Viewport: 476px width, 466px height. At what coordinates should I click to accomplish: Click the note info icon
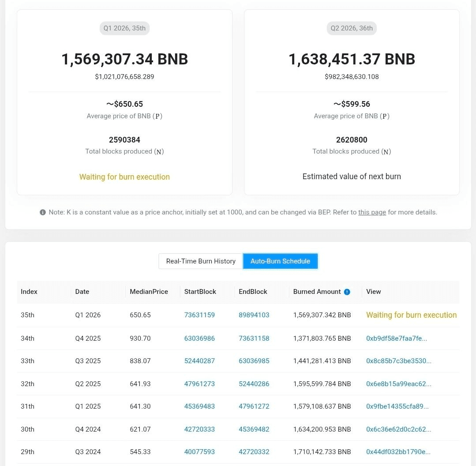43,212
